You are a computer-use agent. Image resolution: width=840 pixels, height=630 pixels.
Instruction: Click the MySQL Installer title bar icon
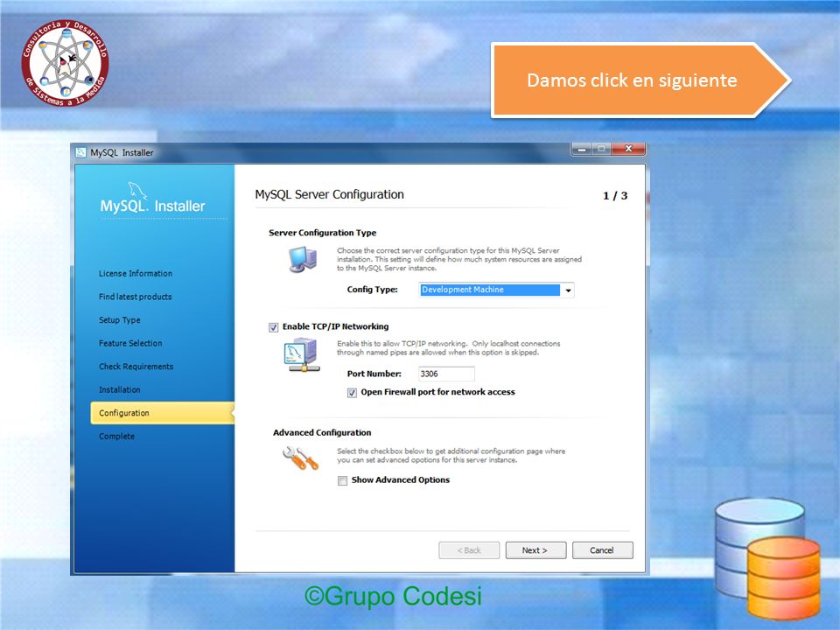click(x=80, y=152)
